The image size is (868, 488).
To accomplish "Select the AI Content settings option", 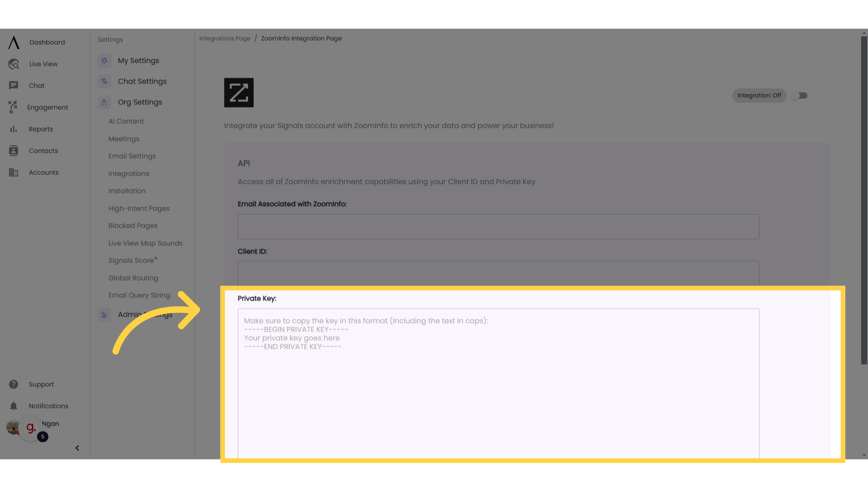I will 126,121.
